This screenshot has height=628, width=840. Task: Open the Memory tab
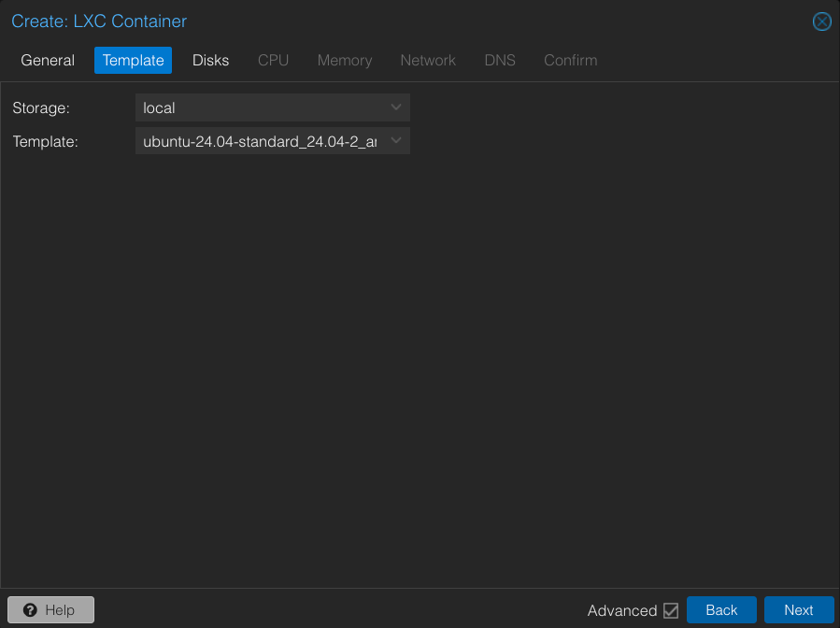click(x=345, y=60)
